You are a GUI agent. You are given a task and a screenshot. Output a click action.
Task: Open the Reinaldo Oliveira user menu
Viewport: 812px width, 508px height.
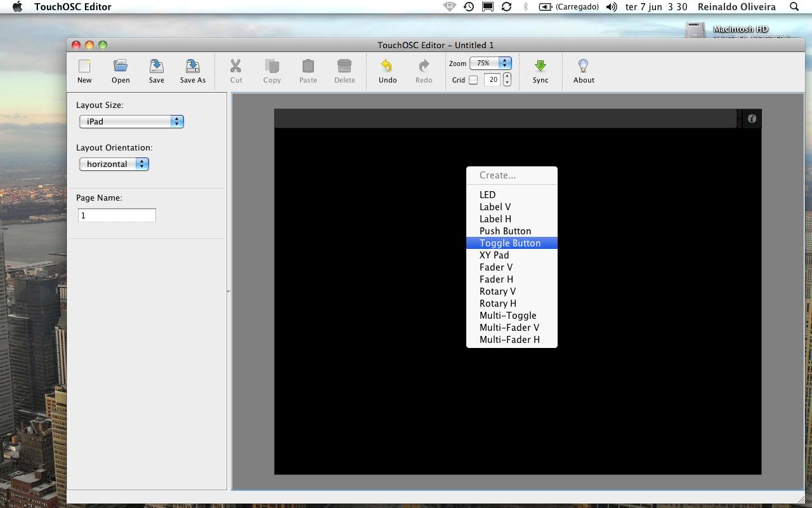[737, 7]
